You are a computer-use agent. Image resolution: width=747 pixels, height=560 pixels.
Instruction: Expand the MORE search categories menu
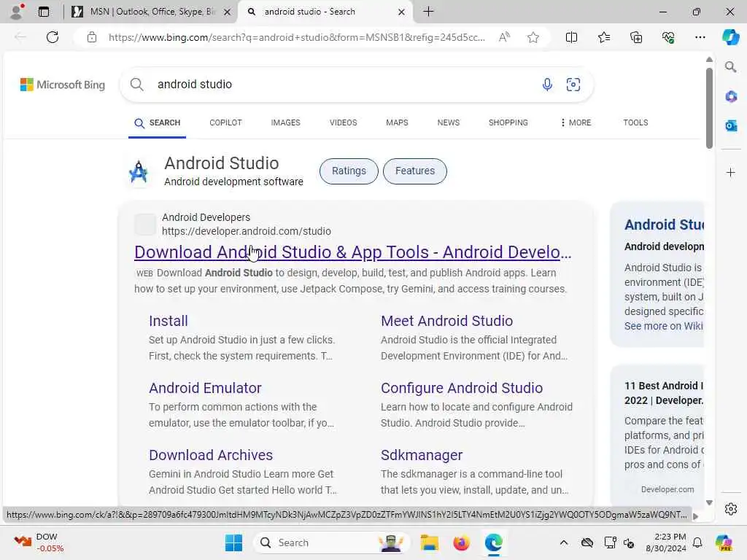pos(576,122)
